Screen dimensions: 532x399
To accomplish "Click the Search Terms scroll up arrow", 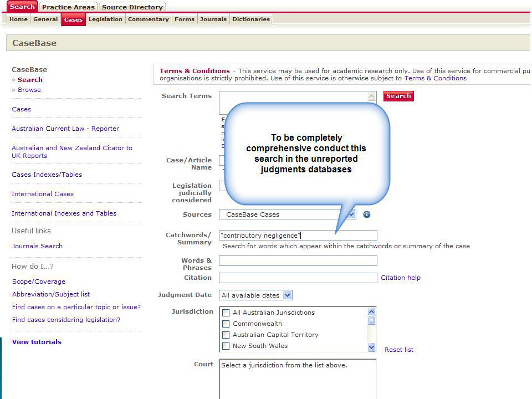I will click(371, 96).
